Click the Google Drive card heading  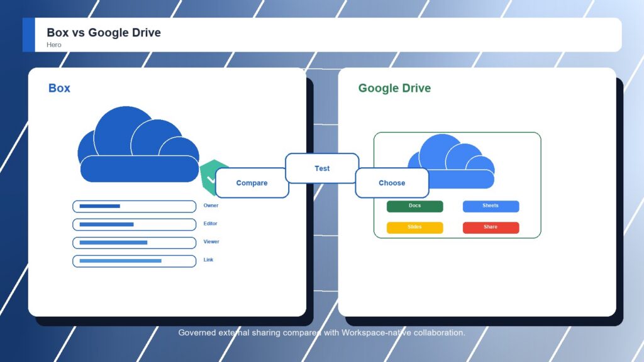point(394,88)
